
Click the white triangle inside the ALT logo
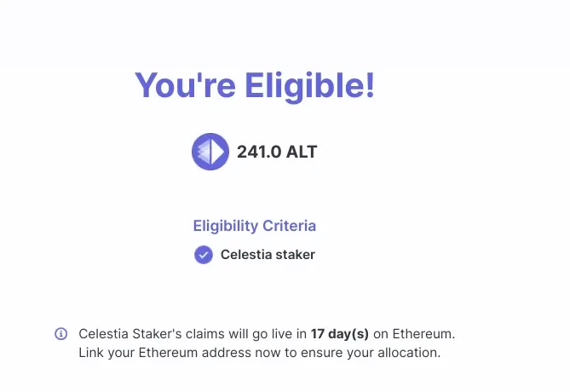tap(217, 152)
